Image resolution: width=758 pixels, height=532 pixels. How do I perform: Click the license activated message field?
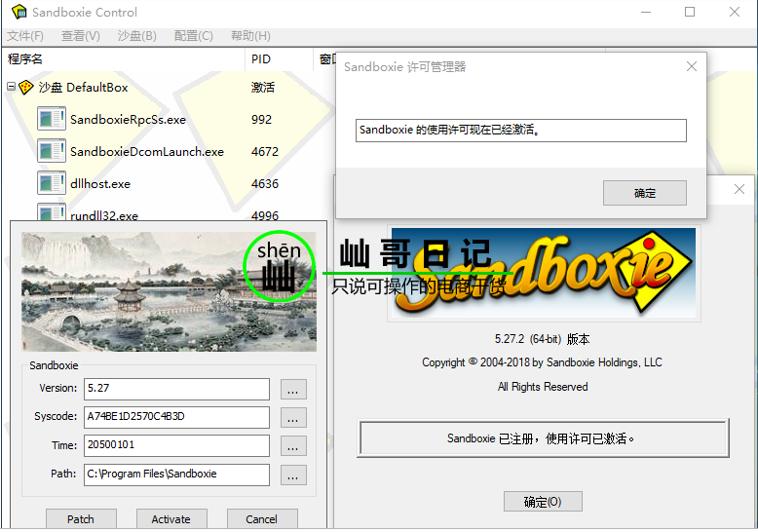coord(520,131)
